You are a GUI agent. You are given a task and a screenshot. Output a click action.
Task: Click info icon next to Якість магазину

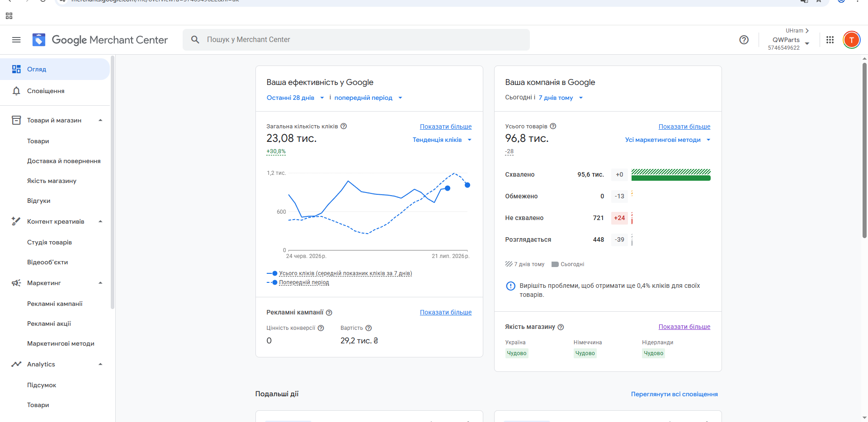point(561,327)
